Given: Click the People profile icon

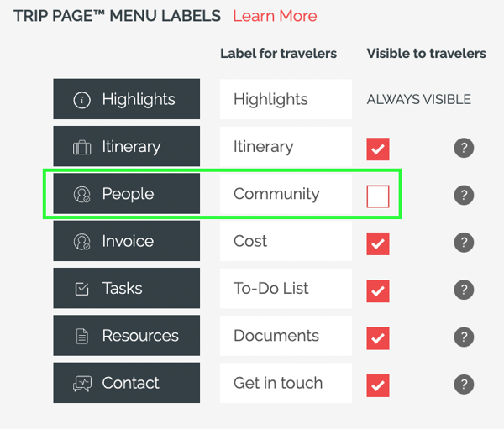Looking at the screenshot, I should pos(82,195).
